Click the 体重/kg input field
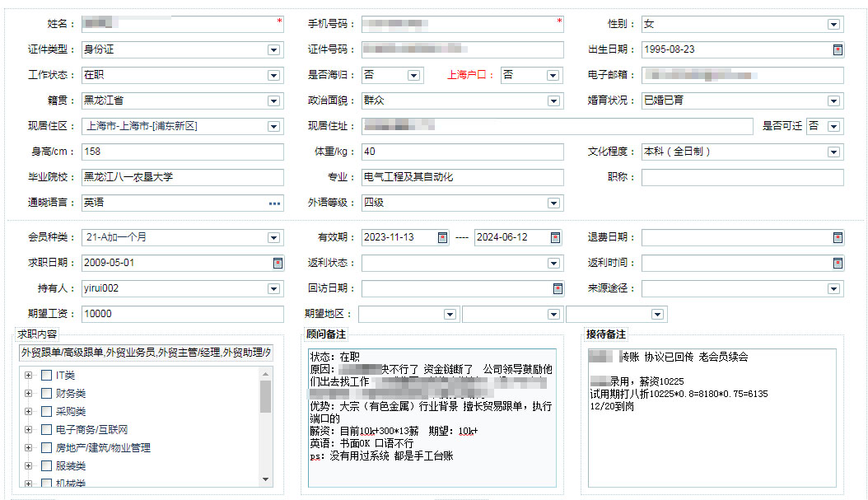Image resolution: width=868 pixels, height=500 pixels. (462, 152)
